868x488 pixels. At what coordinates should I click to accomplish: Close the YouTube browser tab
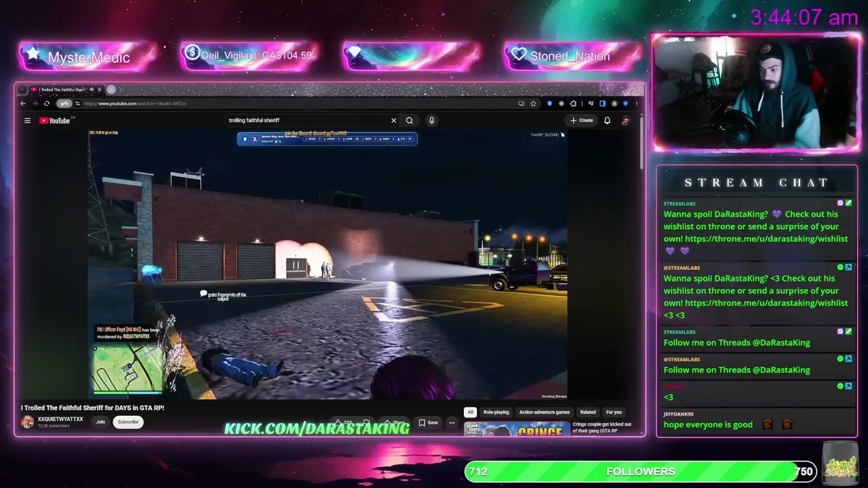pyautogui.click(x=99, y=89)
